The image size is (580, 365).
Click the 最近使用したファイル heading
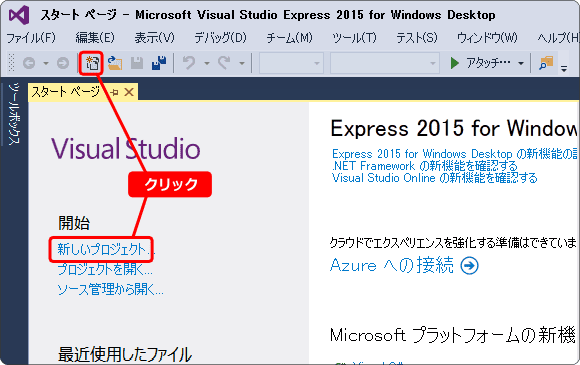pyautogui.click(x=125, y=354)
